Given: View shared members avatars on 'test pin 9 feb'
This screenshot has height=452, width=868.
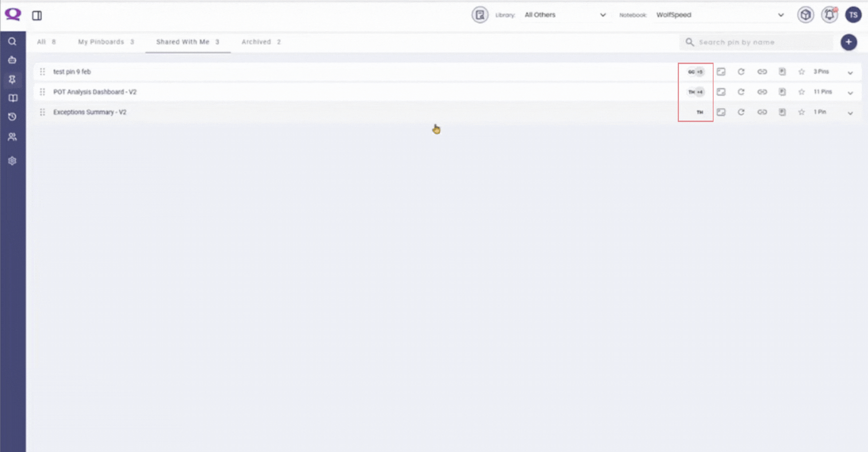Looking at the screenshot, I should coord(695,71).
